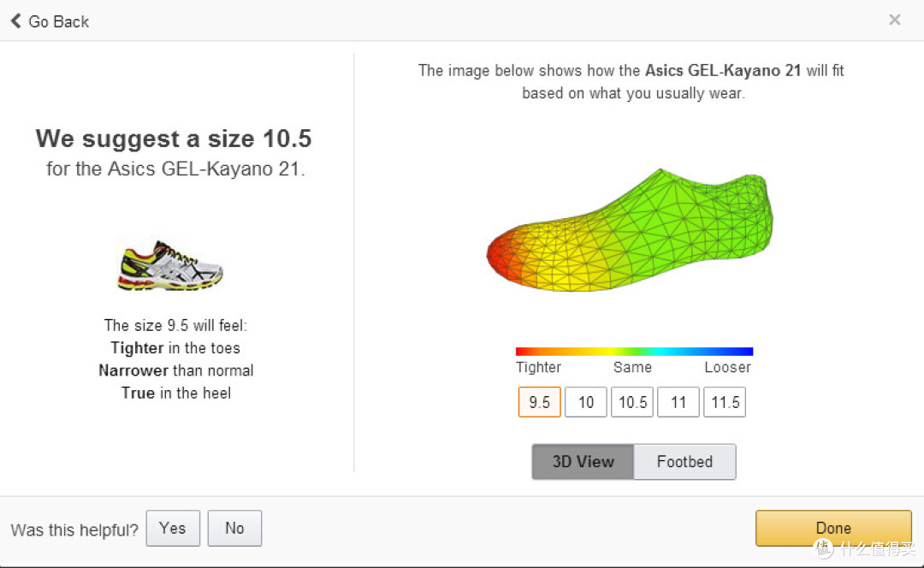This screenshot has height=568, width=924.
Task: Close the fit dialog with X
Action: click(x=895, y=20)
